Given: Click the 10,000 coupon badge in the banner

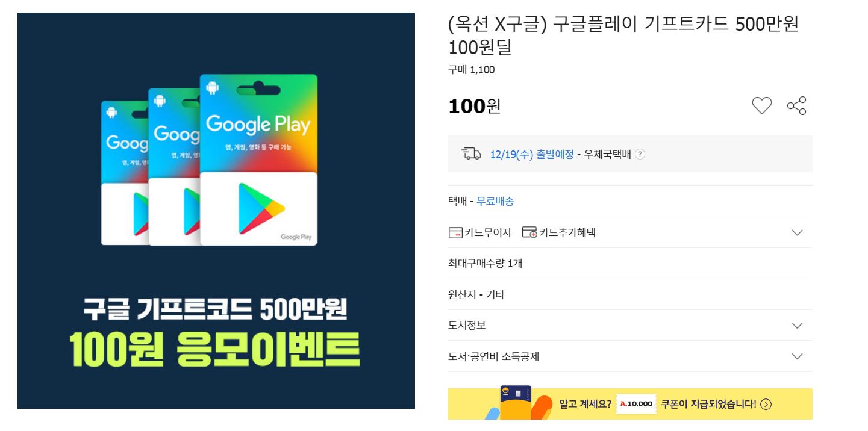Looking at the screenshot, I should 636,404.
